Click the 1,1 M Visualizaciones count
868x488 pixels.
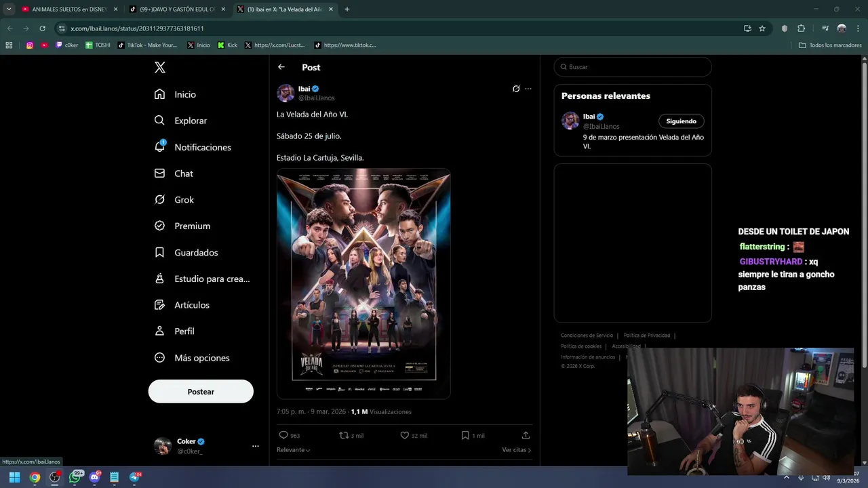pyautogui.click(x=381, y=411)
